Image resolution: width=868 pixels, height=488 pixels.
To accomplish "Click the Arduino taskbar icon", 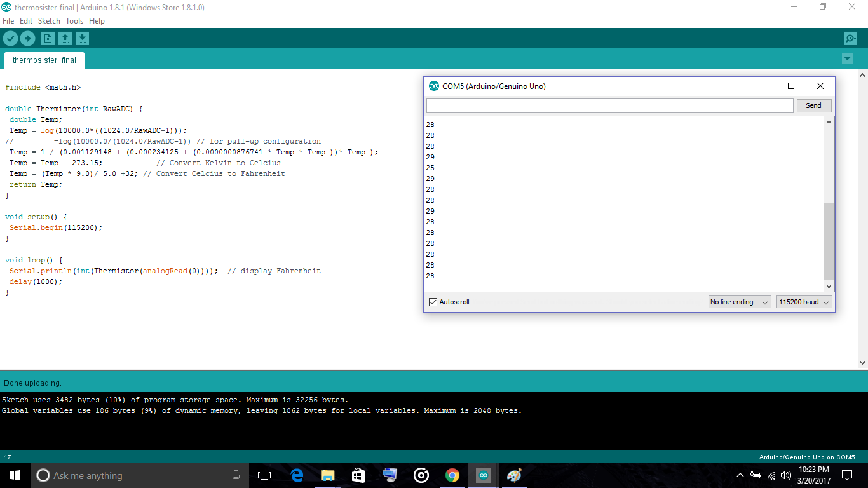I will click(484, 475).
